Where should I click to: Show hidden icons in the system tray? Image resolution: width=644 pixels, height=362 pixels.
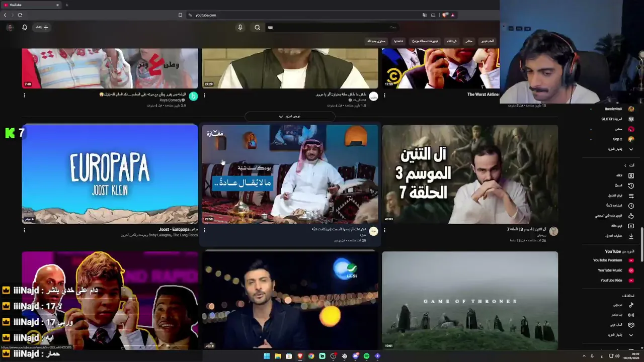[x=584, y=356]
